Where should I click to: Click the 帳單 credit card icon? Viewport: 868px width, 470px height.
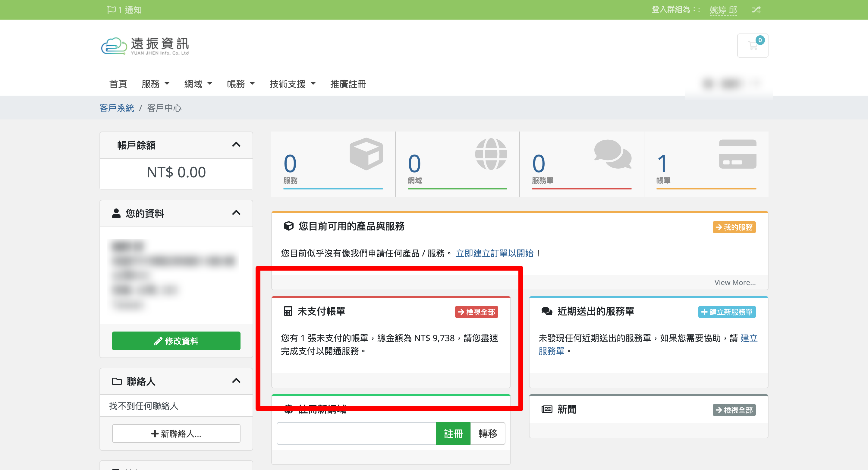point(737,154)
